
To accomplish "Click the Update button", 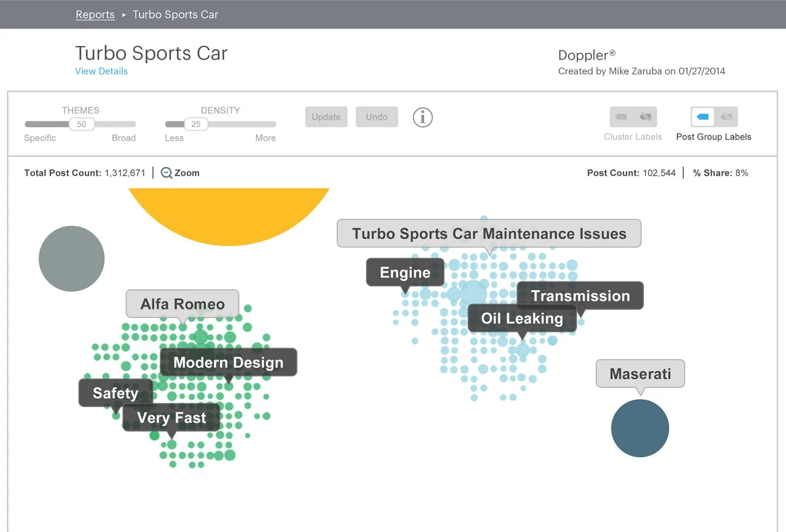I will tap(326, 117).
